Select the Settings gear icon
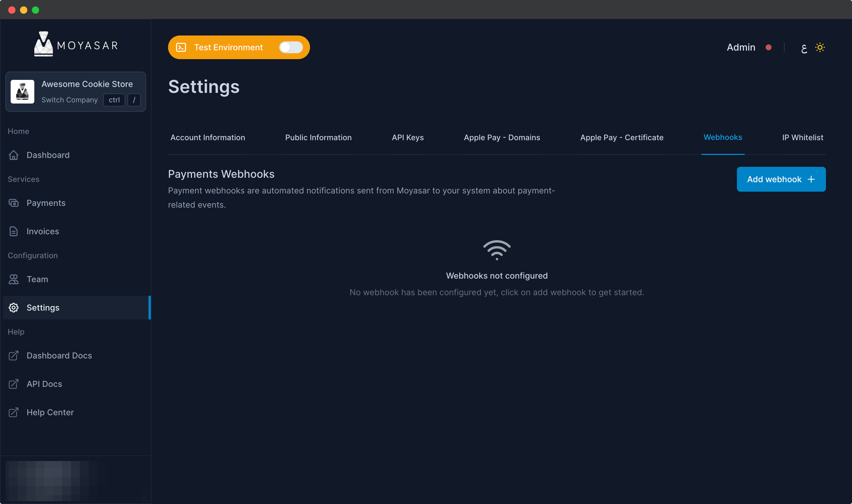This screenshot has width=852, height=504. [x=14, y=307]
